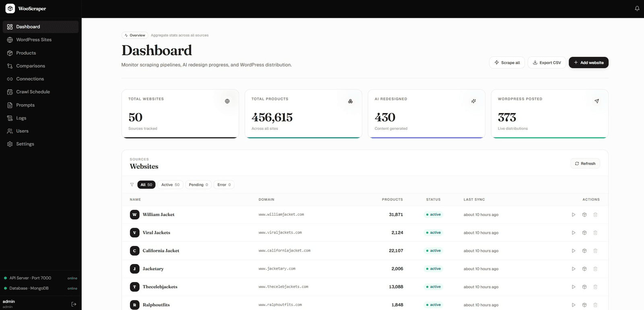The image size is (644, 310).
Task: Click the Jacketary row name
Action: click(x=153, y=269)
